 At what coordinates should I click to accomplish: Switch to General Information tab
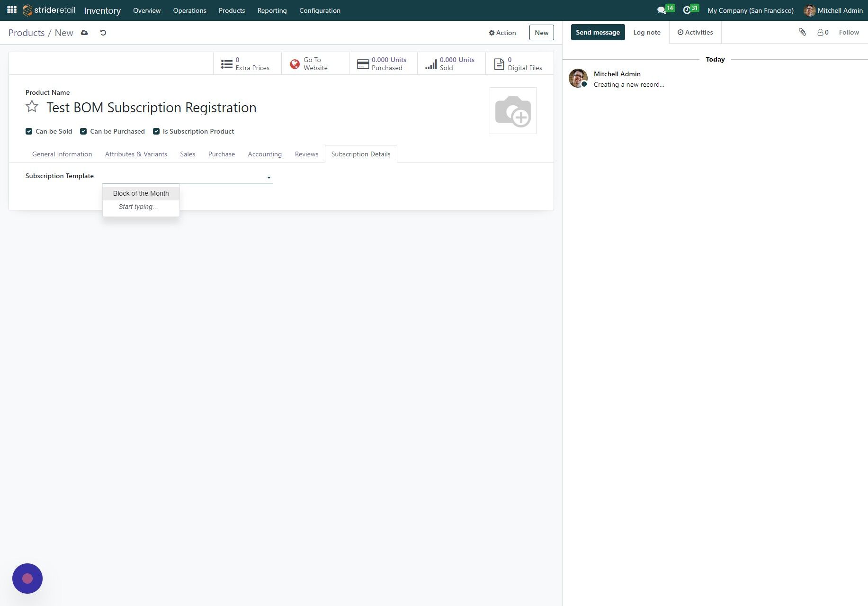62,154
